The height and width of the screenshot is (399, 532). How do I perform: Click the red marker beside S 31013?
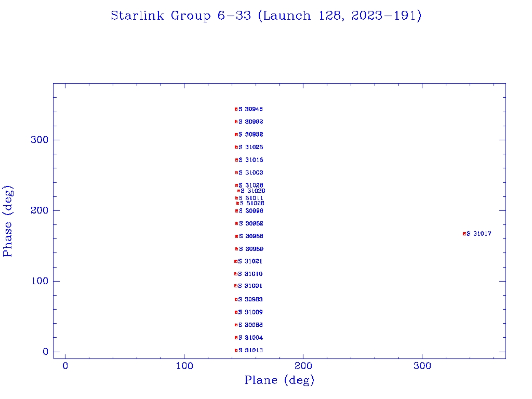tap(236, 351)
